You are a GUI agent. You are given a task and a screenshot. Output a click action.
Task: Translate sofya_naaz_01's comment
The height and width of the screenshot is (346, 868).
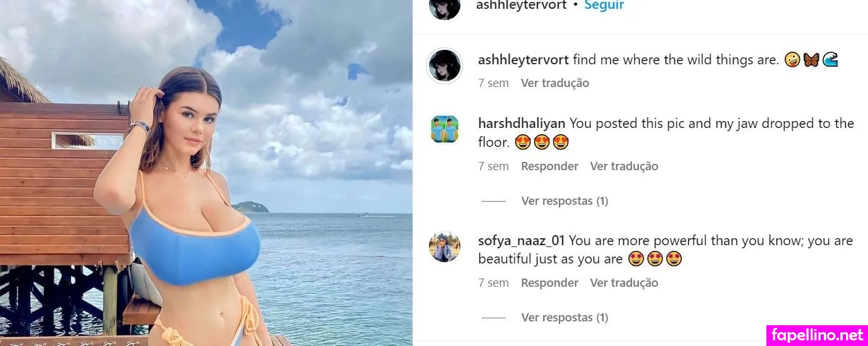tap(624, 283)
